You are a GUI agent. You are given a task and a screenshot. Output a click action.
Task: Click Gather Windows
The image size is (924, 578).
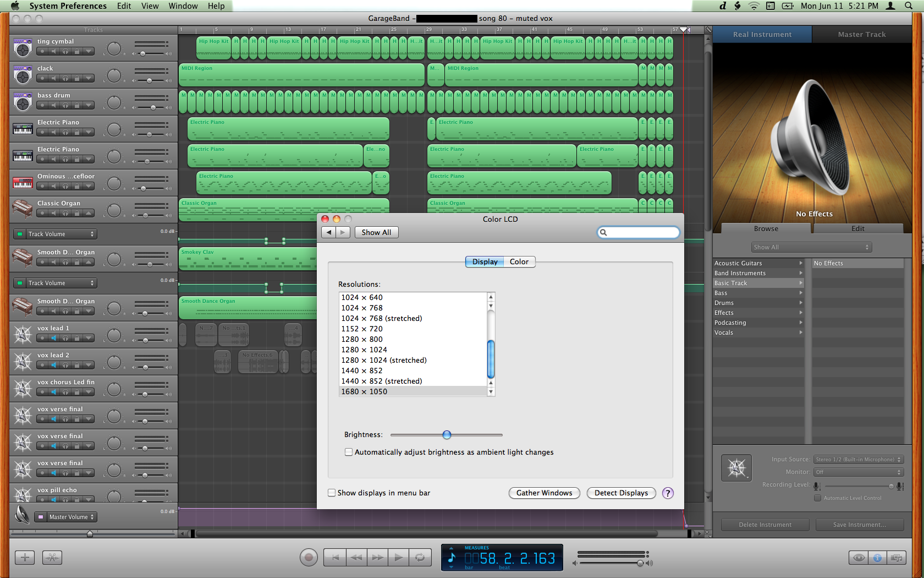[544, 493]
